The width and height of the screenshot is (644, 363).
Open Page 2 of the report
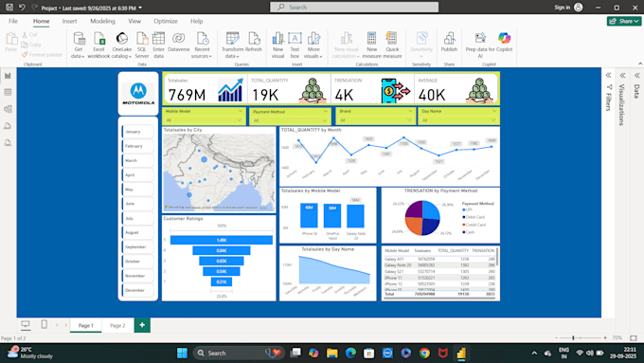[x=117, y=325]
